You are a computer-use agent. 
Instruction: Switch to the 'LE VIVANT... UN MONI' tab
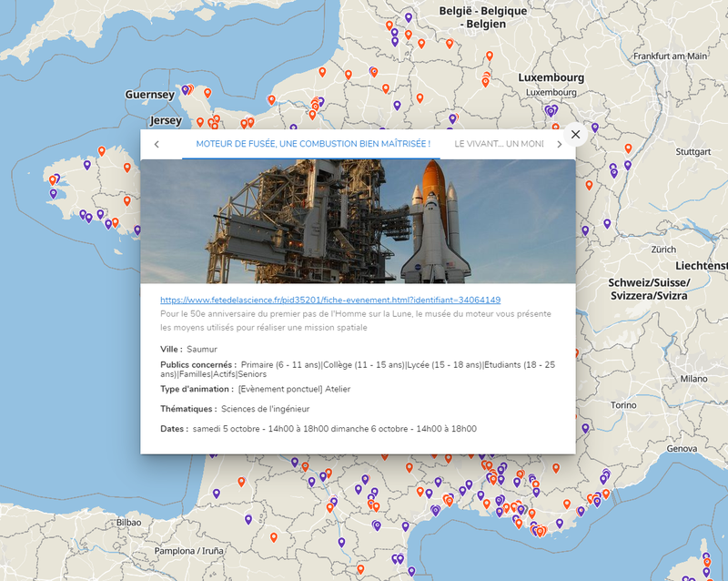pos(499,143)
